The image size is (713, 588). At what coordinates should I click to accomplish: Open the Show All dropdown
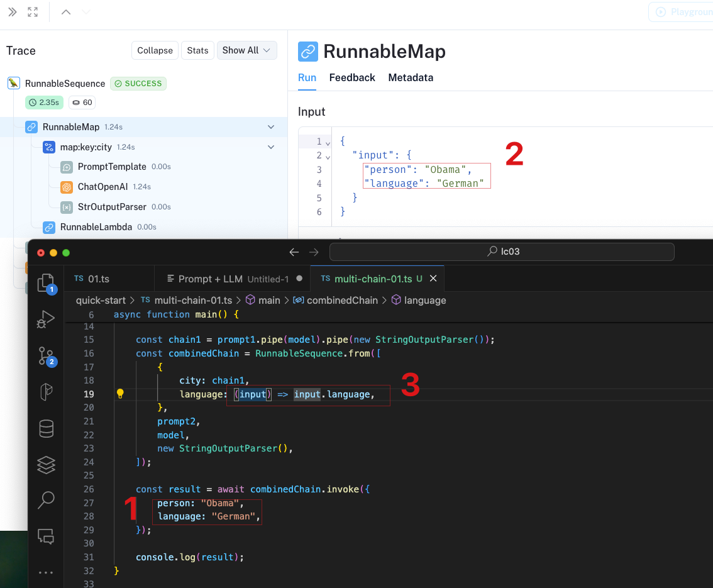point(247,50)
